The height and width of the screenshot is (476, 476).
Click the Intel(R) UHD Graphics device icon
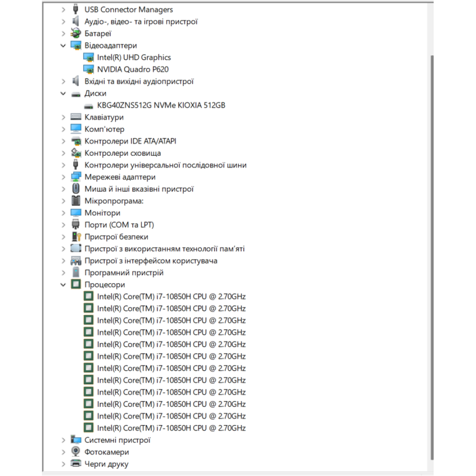[x=89, y=58]
